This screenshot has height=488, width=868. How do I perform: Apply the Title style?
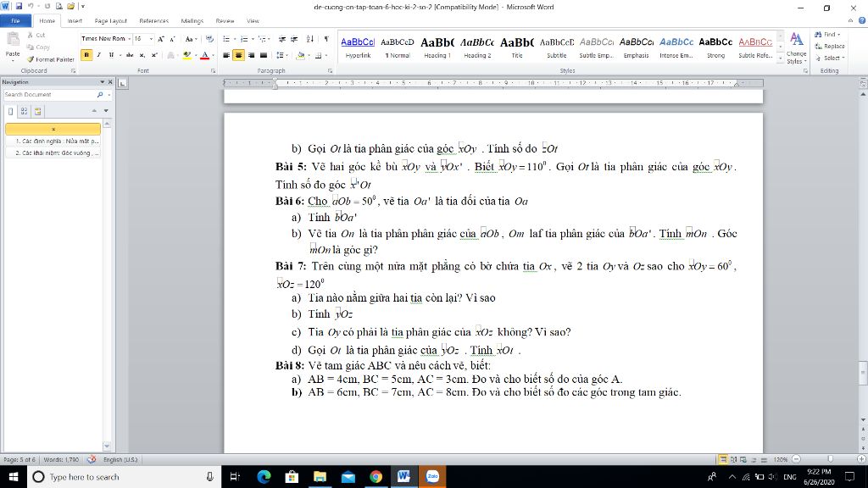point(517,47)
